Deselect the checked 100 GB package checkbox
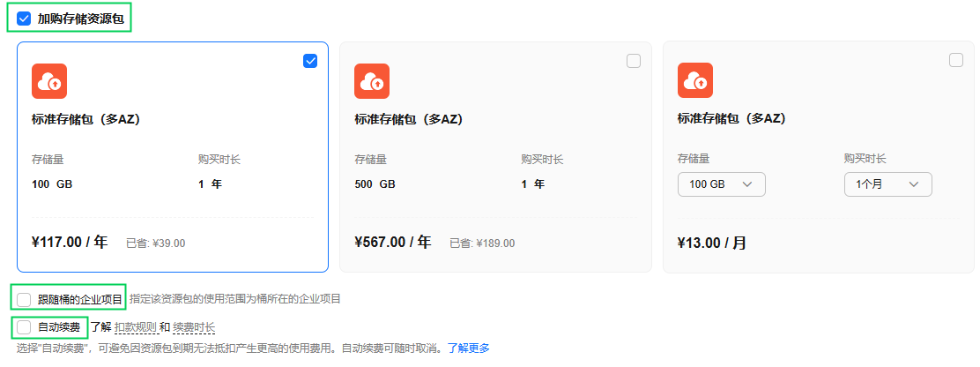 tap(310, 61)
